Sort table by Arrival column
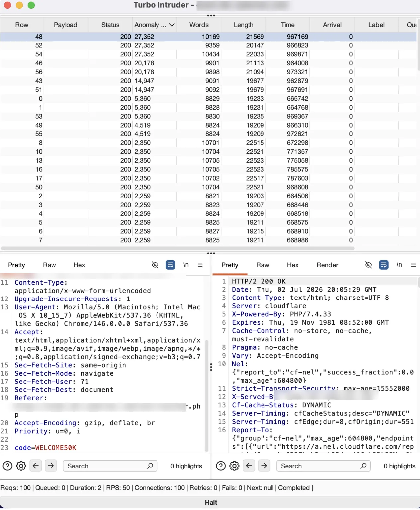The height and width of the screenshot is (510, 420). coord(332,25)
